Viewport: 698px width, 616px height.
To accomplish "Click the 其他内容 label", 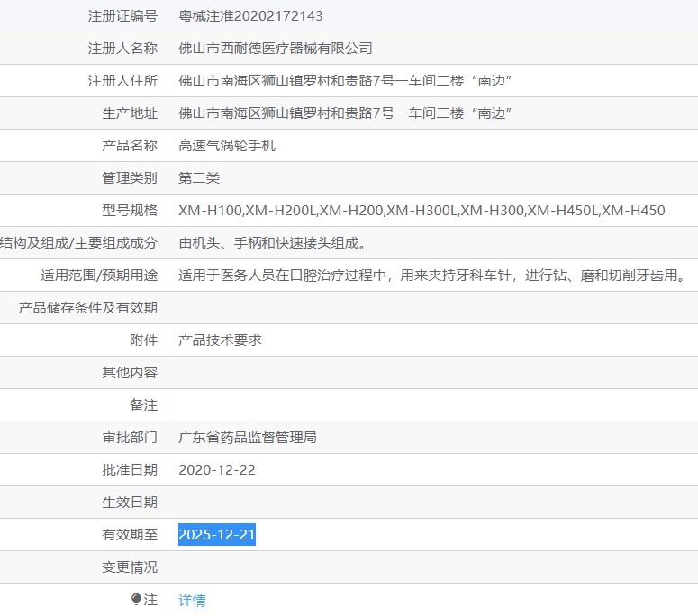I will click(x=130, y=372).
